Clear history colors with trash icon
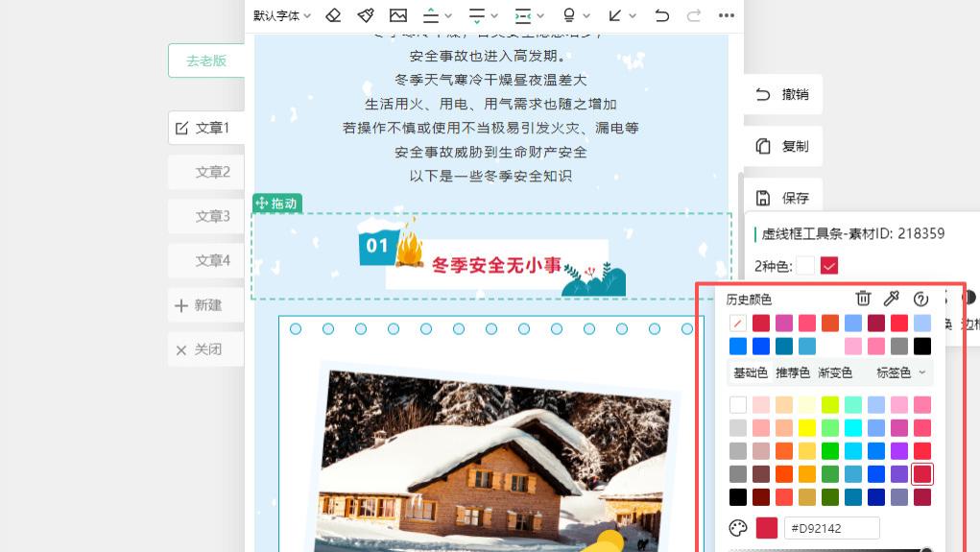This screenshot has width=980, height=552. [863, 299]
